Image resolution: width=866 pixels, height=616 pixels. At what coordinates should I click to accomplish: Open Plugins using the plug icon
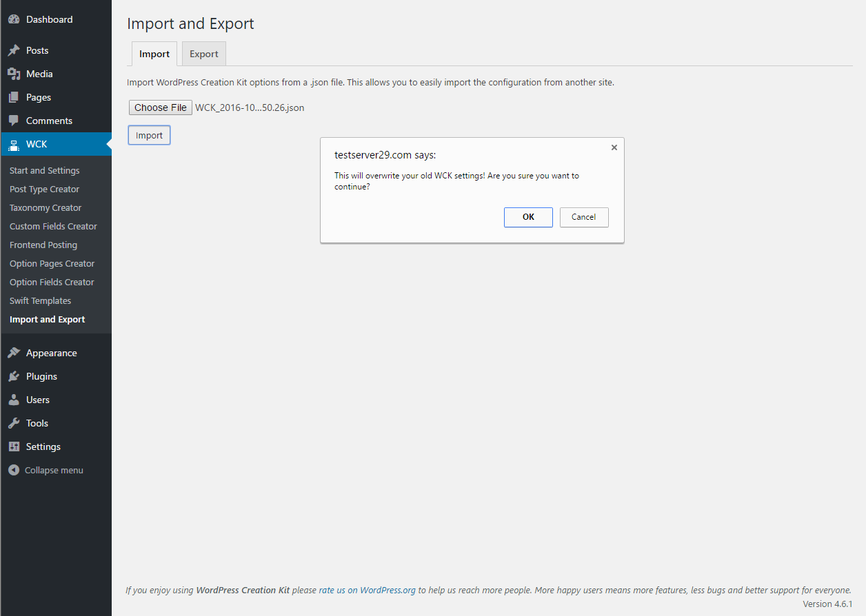click(14, 376)
